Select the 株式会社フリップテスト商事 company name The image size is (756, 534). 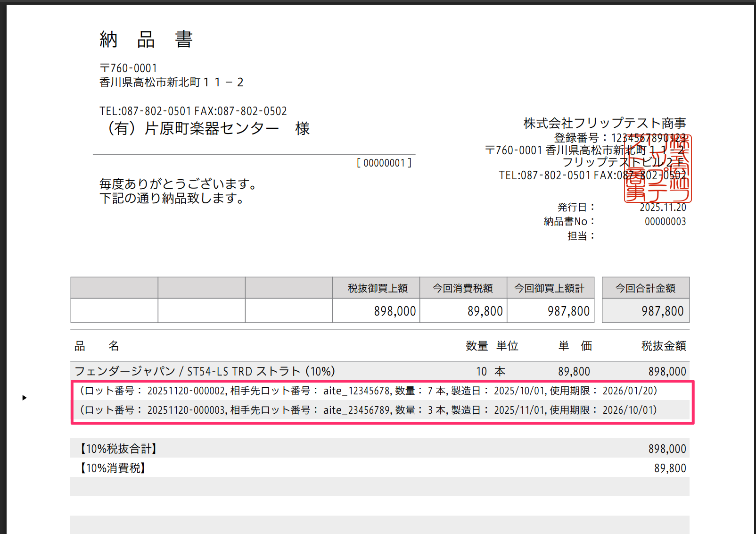tap(605, 123)
